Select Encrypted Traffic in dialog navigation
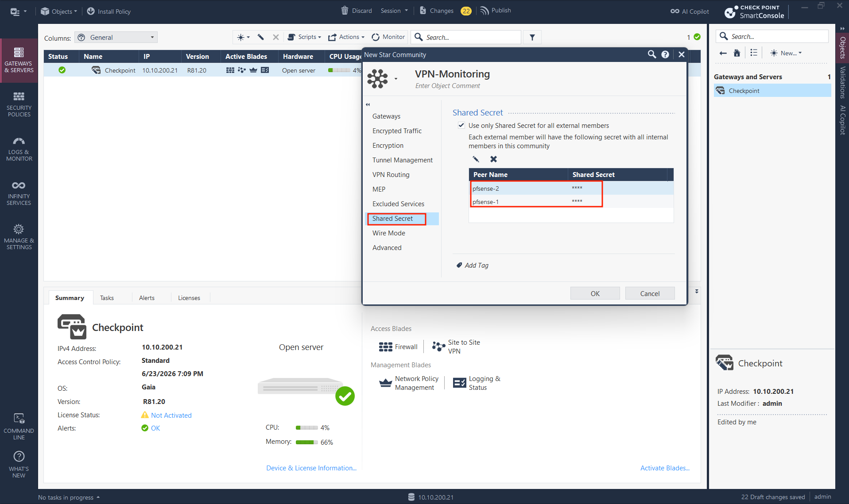This screenshot has width=849, height=504. (397, 131)
